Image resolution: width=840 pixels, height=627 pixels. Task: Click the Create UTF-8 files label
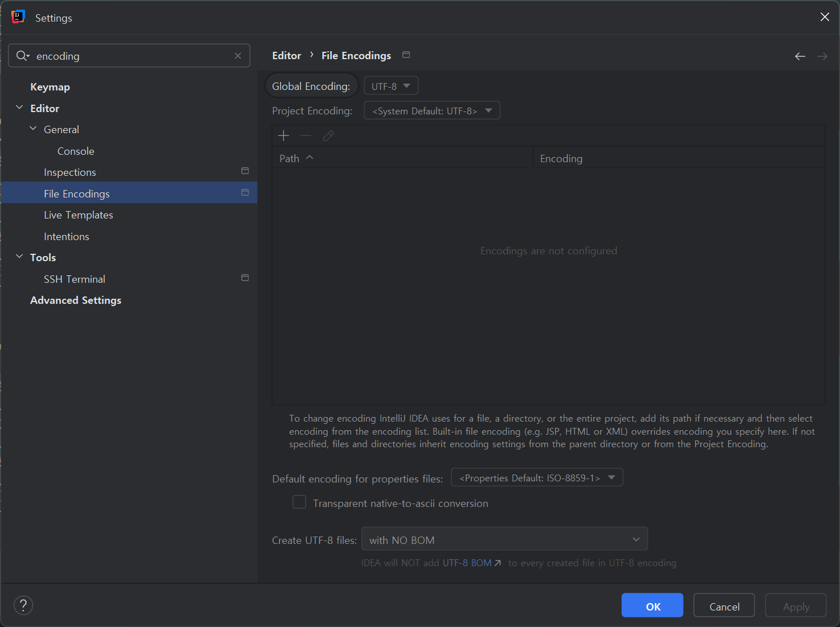(x=315, y=540)
